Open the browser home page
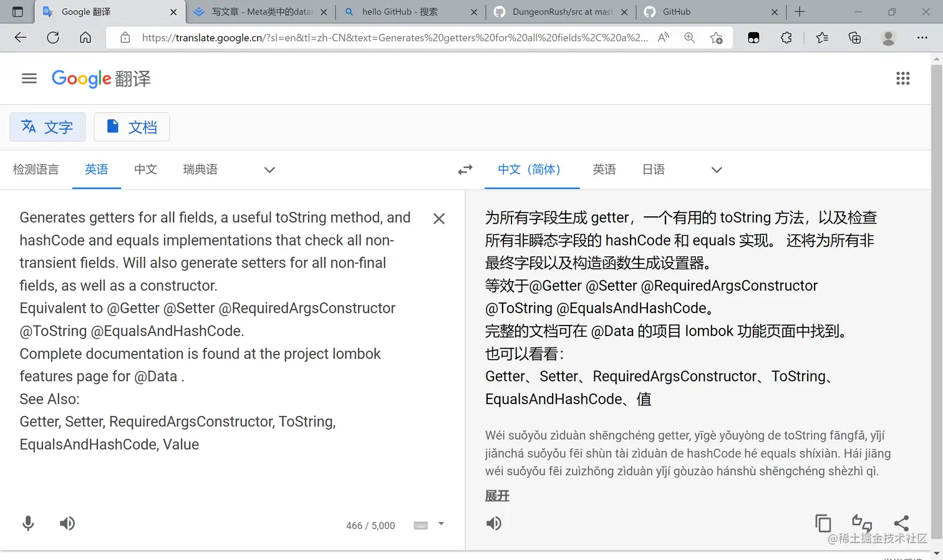943x560 pixels. tap(85, 37)
